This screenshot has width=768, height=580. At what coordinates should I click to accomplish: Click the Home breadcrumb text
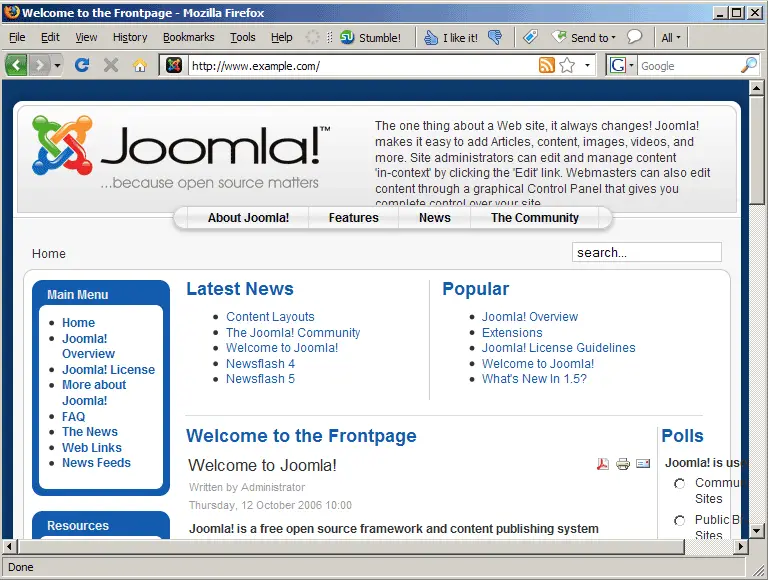[48, 253]
